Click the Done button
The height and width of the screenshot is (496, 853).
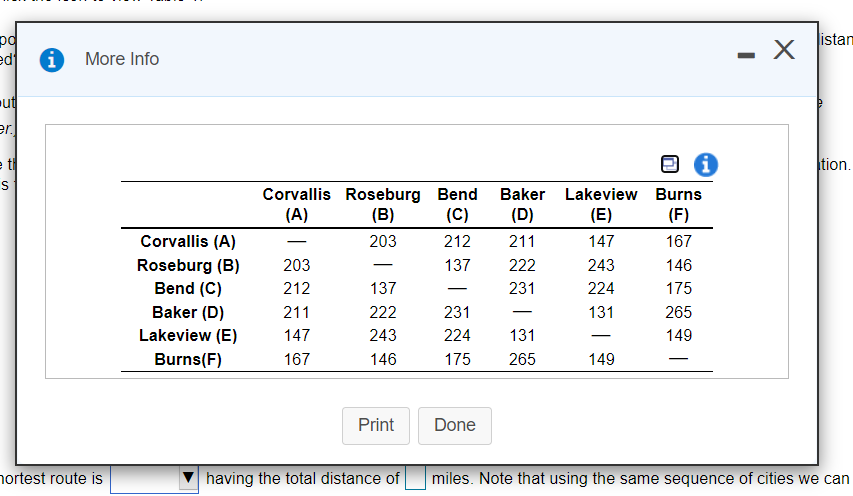(x=455, y=425)
